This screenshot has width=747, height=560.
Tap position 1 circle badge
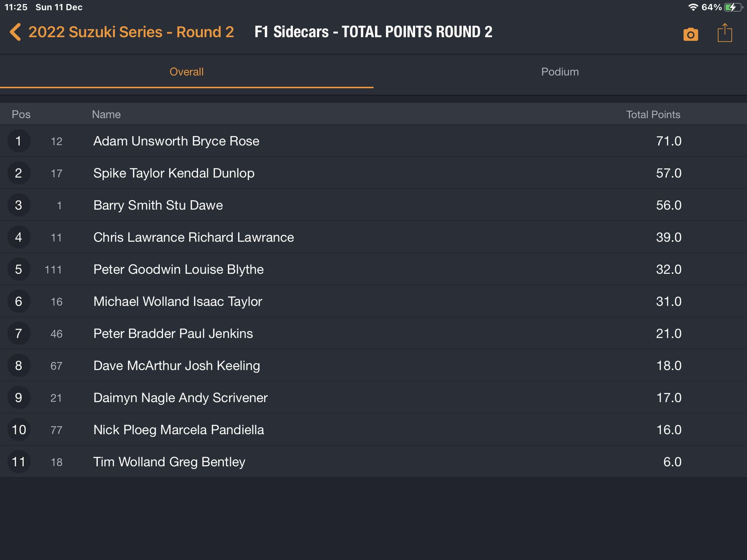click(19, 141)
